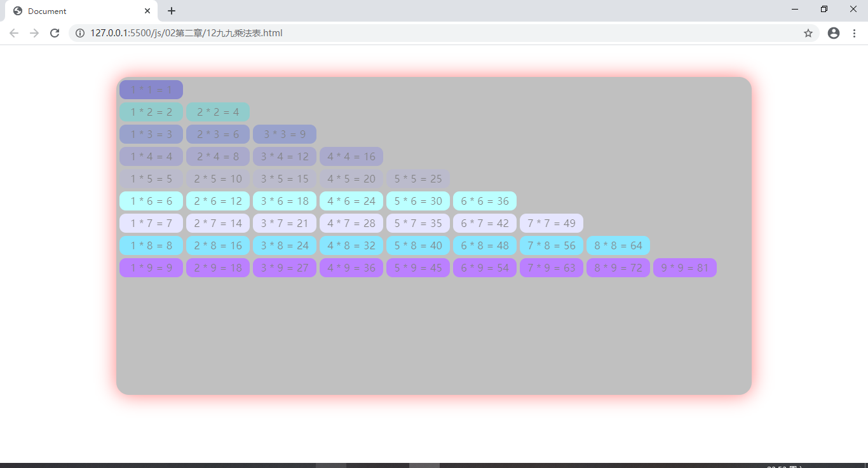This screenshot has height=468, width=868.
Task: Open the Chrome three-dot menu
Action: coord(854,33)
